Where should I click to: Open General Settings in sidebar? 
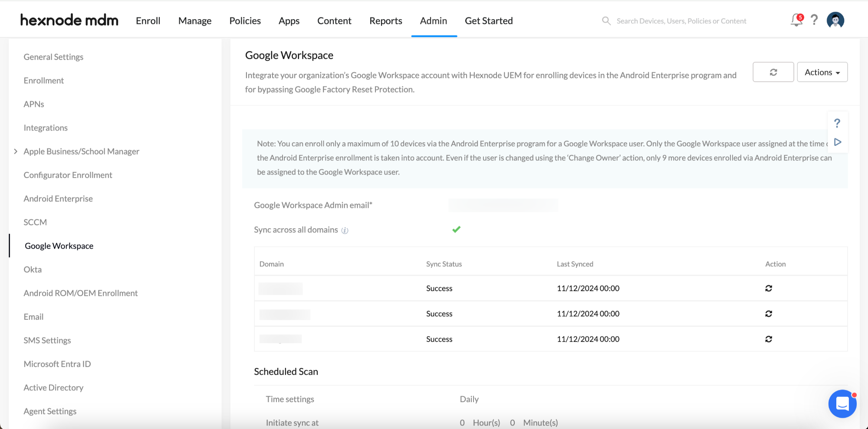[x=53, y=57]
